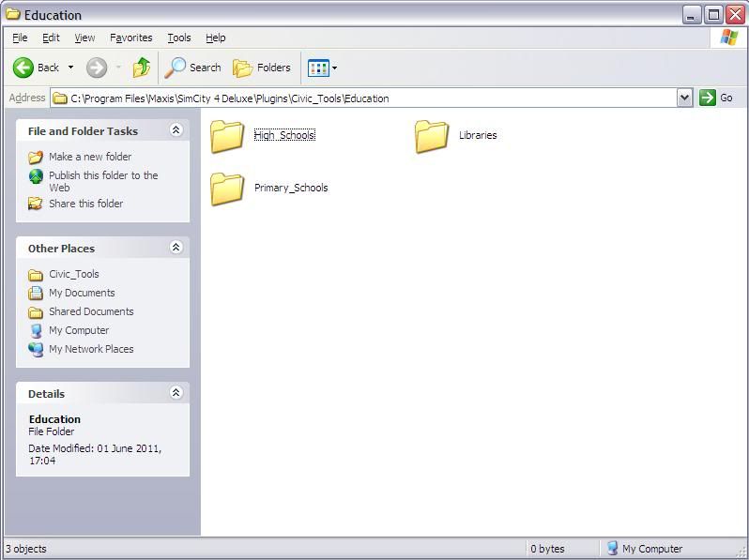Select the Primary_Schools folder icon
749x560 pixels.
coord(227,189)
